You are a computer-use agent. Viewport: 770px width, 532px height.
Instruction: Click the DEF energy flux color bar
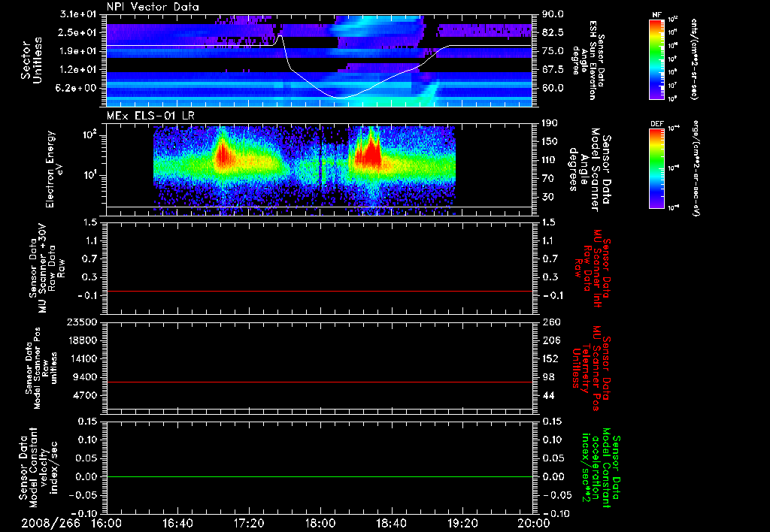pos(656,168)
